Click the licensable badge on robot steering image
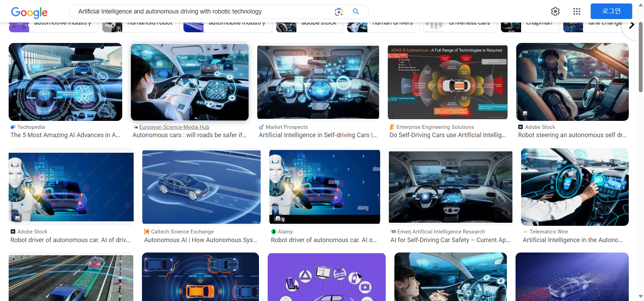 [x=525, y=113]
